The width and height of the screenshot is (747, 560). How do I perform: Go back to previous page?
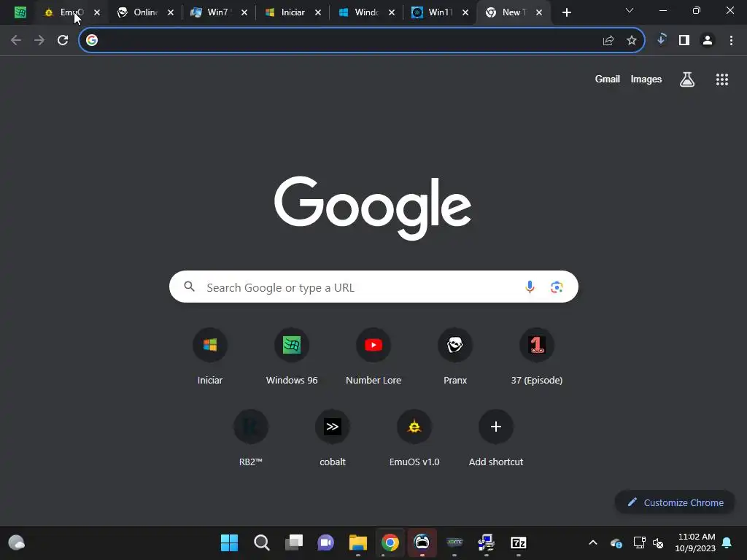pyautogui.click(x=16, y=40)
